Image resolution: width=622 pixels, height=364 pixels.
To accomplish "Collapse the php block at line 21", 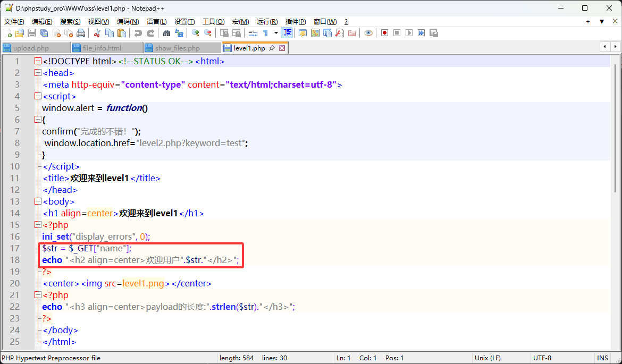I will (x=38, y=295).
